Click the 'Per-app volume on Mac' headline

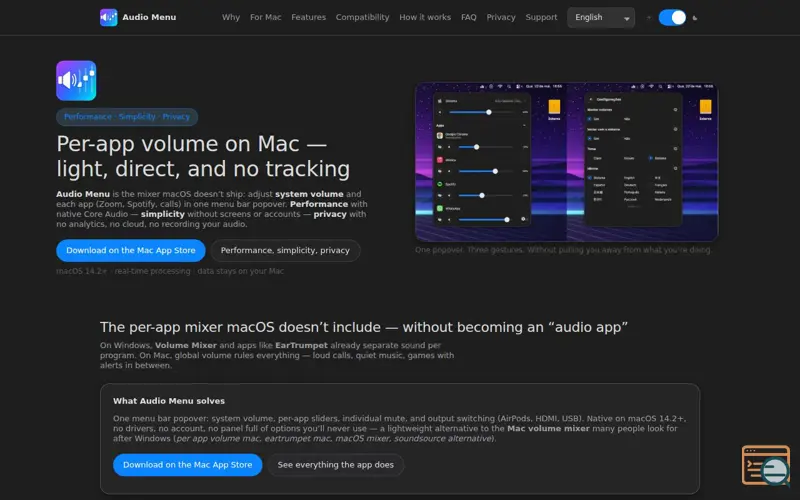203,156
